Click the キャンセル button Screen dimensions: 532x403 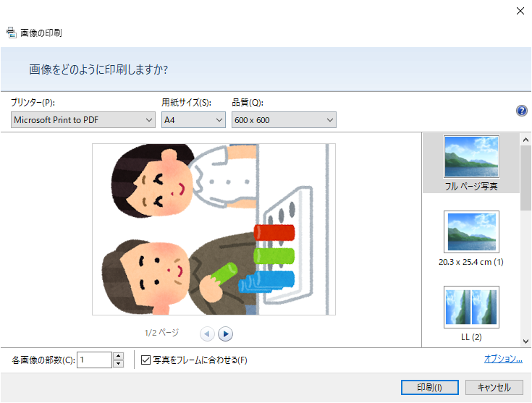(x=494, y=387)
